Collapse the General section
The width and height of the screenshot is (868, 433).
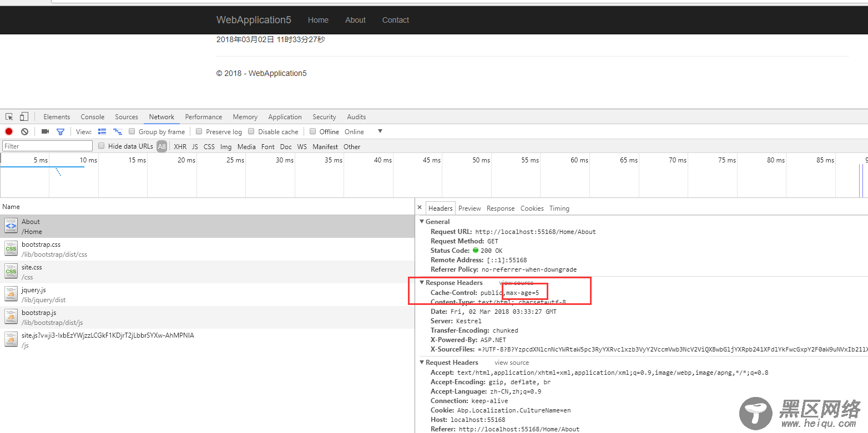(x=422, y=222)
